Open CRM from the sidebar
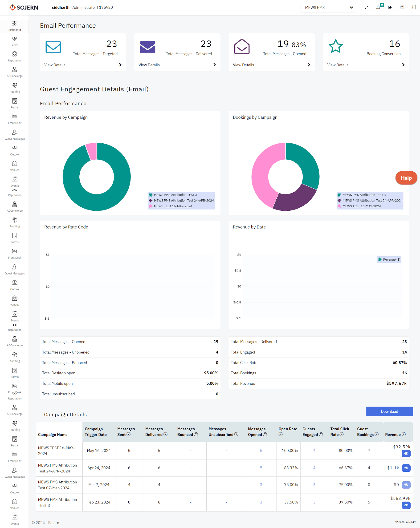The image size is (420, 528). point(14,41)
